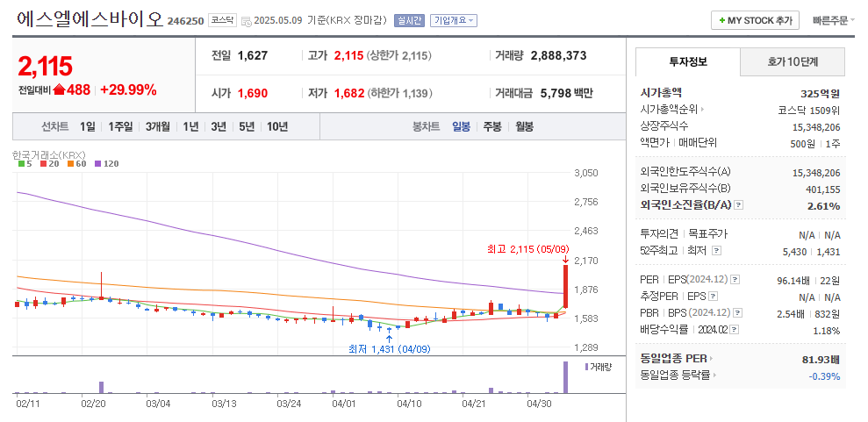
Task: Select the 1일 line chart period
Action: point(88,126)
